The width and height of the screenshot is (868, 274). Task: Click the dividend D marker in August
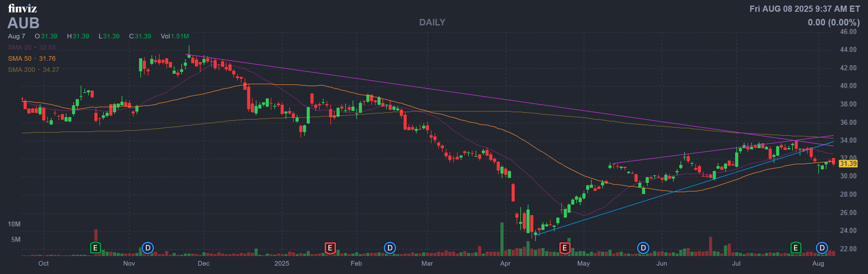[822, 248]
